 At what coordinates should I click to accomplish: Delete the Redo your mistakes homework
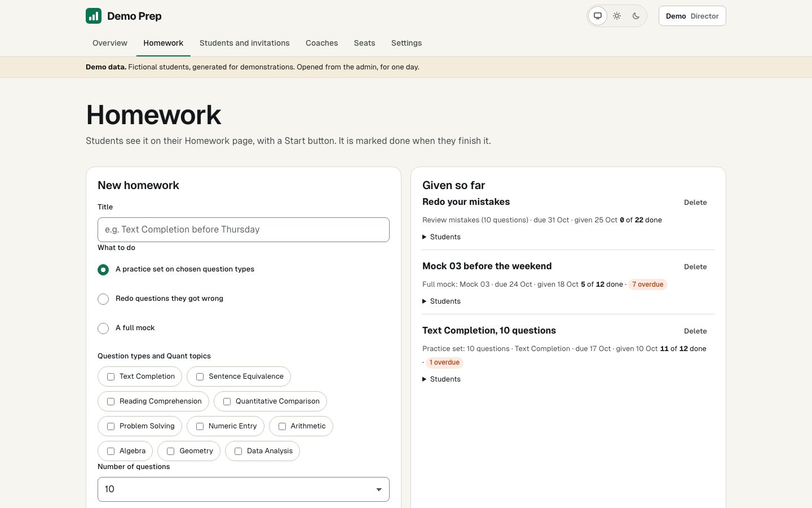[x=695, y=203]
